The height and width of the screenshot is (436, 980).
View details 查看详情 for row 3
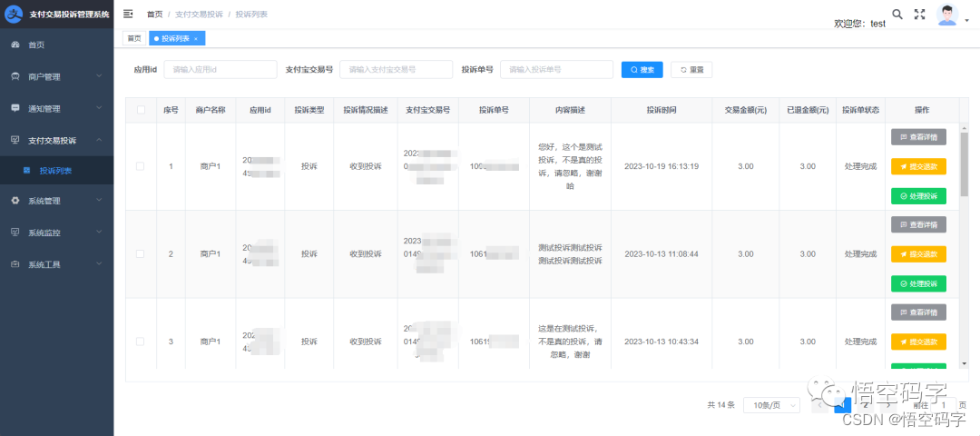click(918, 312)
